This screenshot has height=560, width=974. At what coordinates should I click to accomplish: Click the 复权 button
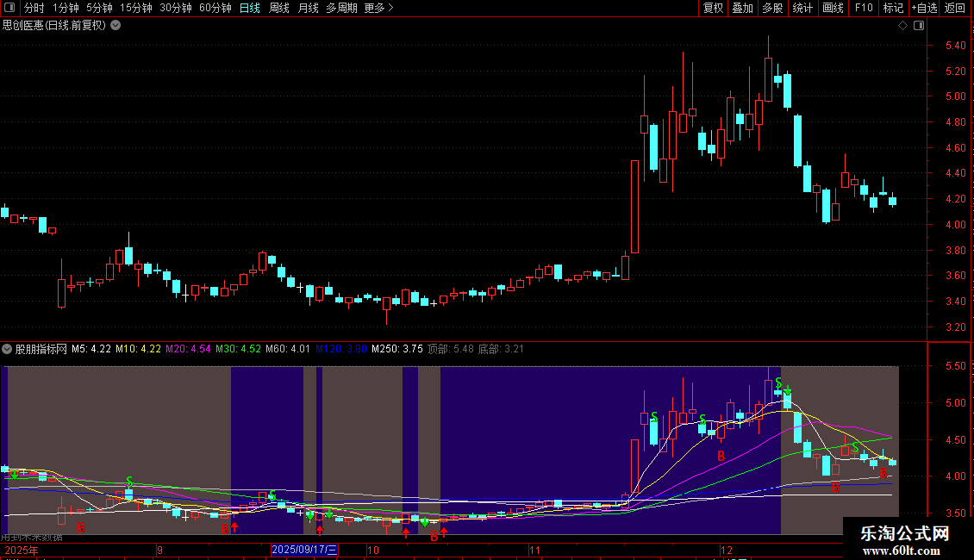(713, 8)
